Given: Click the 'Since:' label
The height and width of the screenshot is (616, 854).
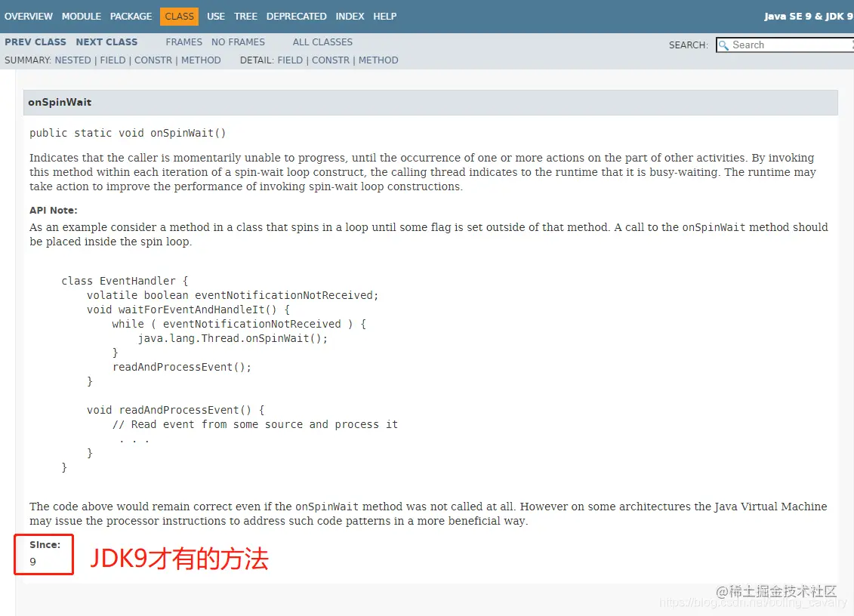Looking at the screenshot, I should 45,544.
